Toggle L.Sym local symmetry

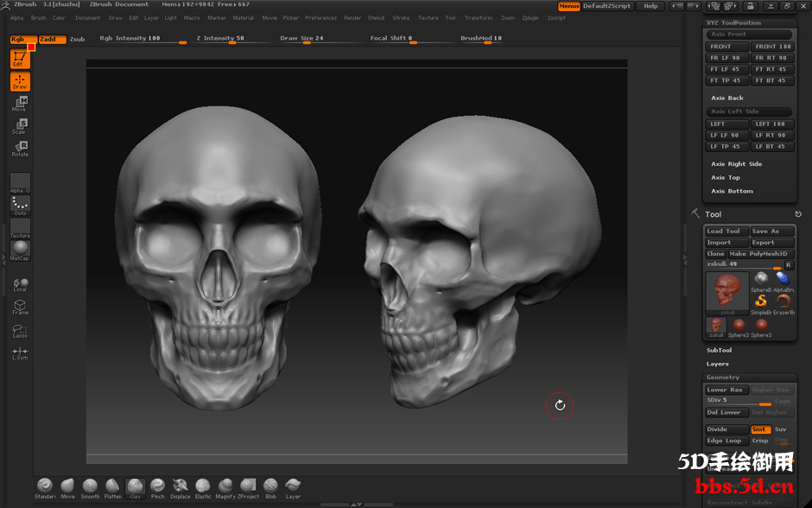pos(20,353)
